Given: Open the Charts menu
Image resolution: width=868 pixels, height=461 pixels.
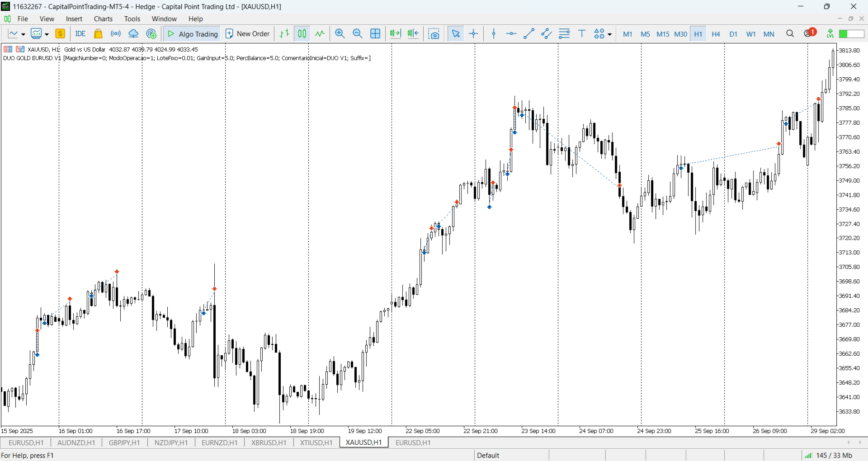Looking at the screenshot, I should (x=104, y=19).
